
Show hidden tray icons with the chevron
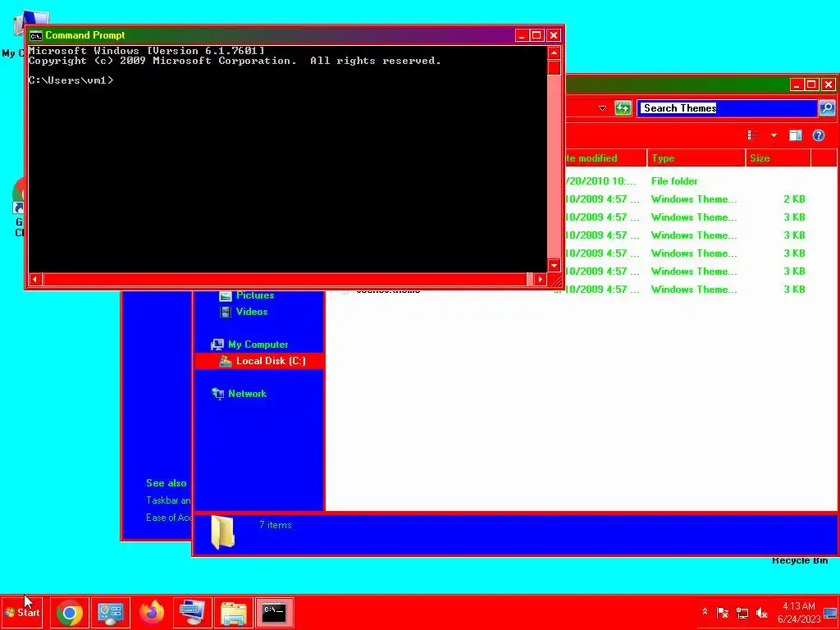tap(705, 612)
